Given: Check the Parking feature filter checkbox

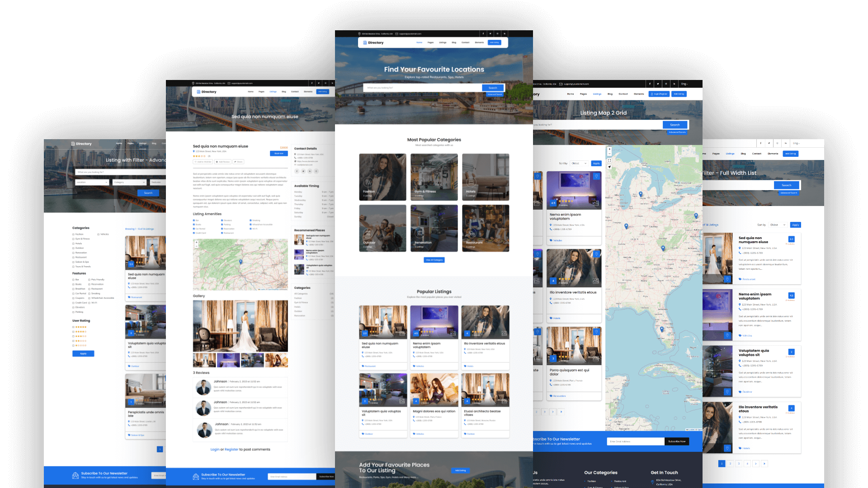Looking at the screenshot, I should click(x=73, y=312).
